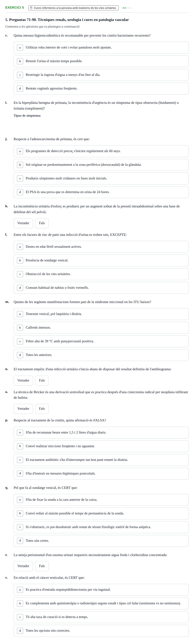This screenshot has height=644, width=194.
Task: Click Fals for the empirical treatment question
Action: (42, 380)
